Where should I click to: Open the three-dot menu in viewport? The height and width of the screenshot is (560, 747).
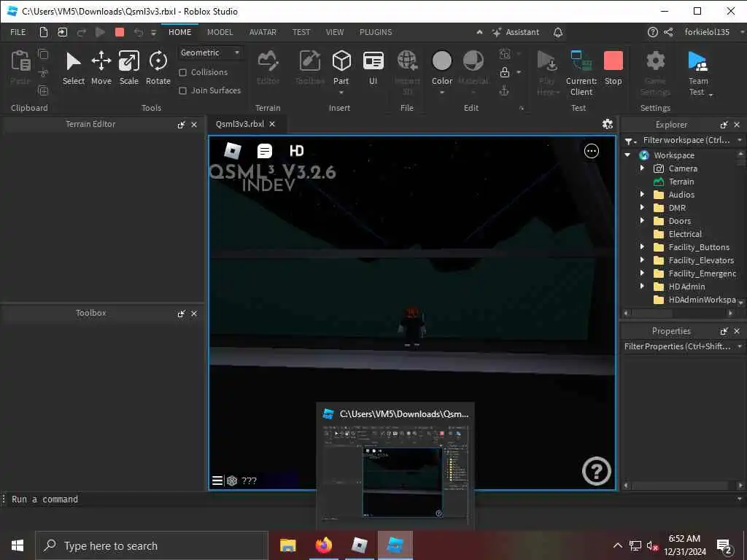click(x=591, y=151)
